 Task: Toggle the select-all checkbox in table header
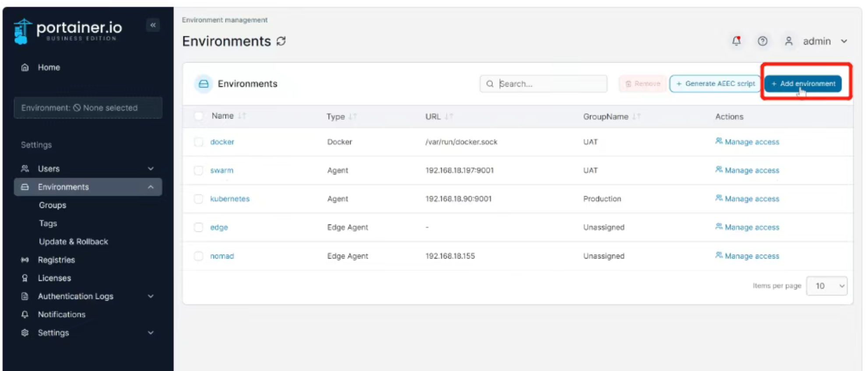tap(199, 116)
